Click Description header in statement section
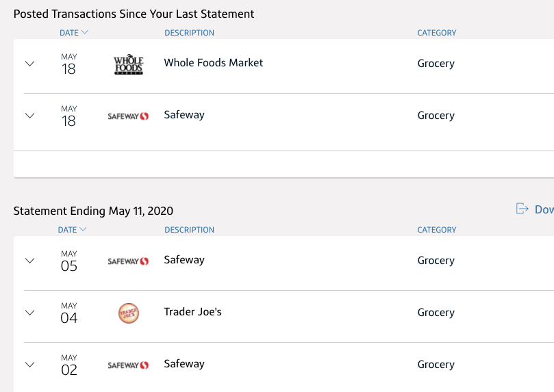The height and width of the screenshot is (392, 554). coord(189,230)
